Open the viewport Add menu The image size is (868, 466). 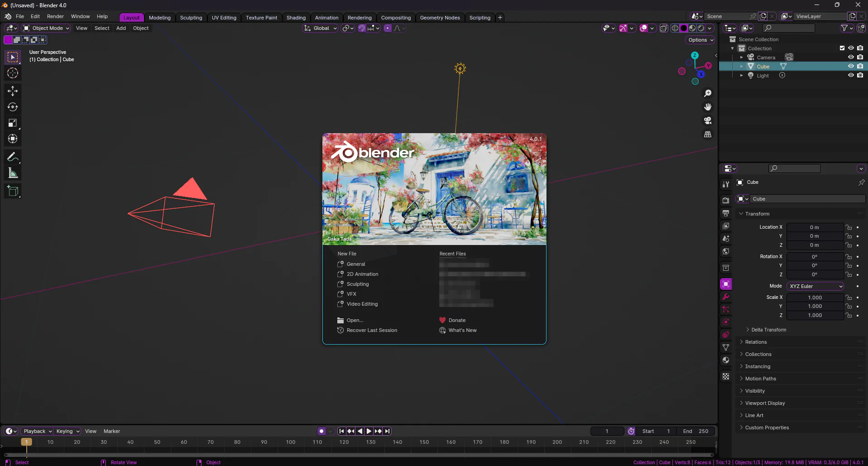click(121, 28)
